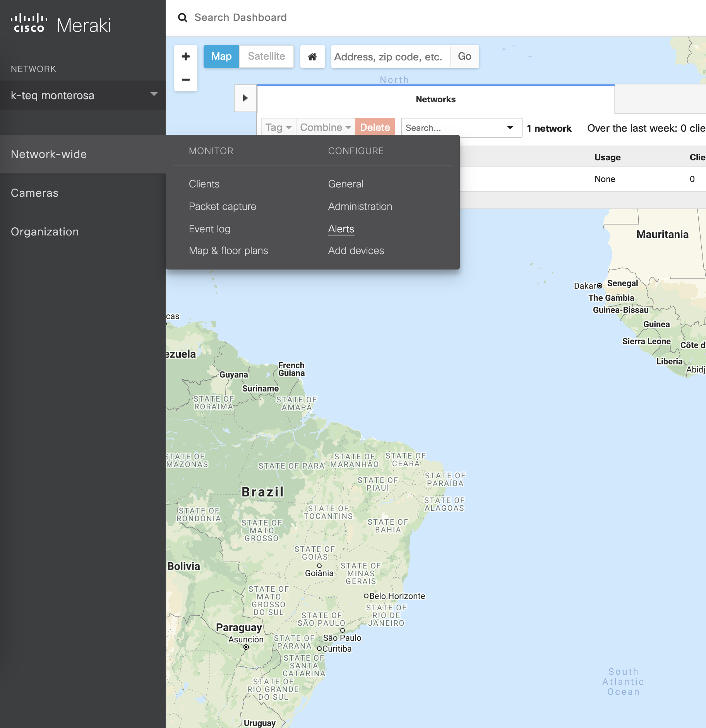Focus the Search Dashboard field
The image size is (706, 728).
[x=240, y=17]
